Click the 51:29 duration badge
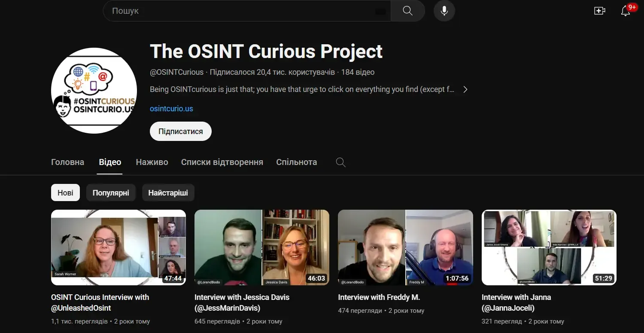This screenshot has height=333, width=644. tap(603, 278)
